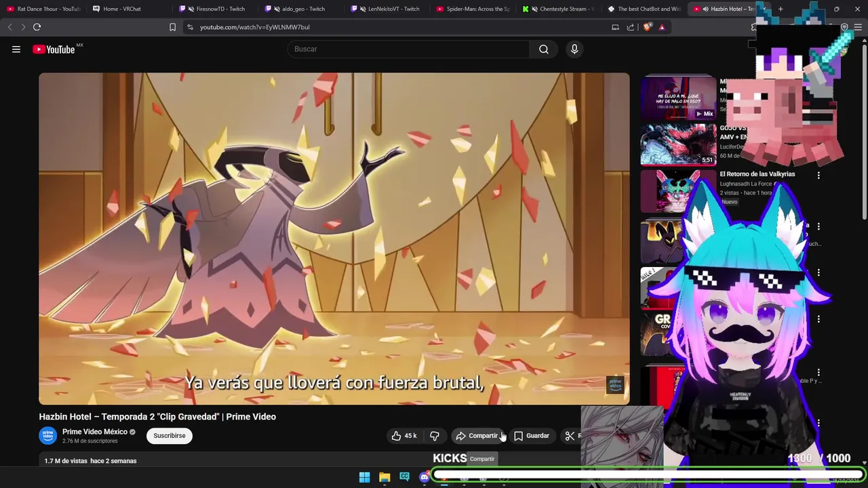Go forward with browser forward arrow
This screenshot has height=488, width=868.
click(23, 27)
